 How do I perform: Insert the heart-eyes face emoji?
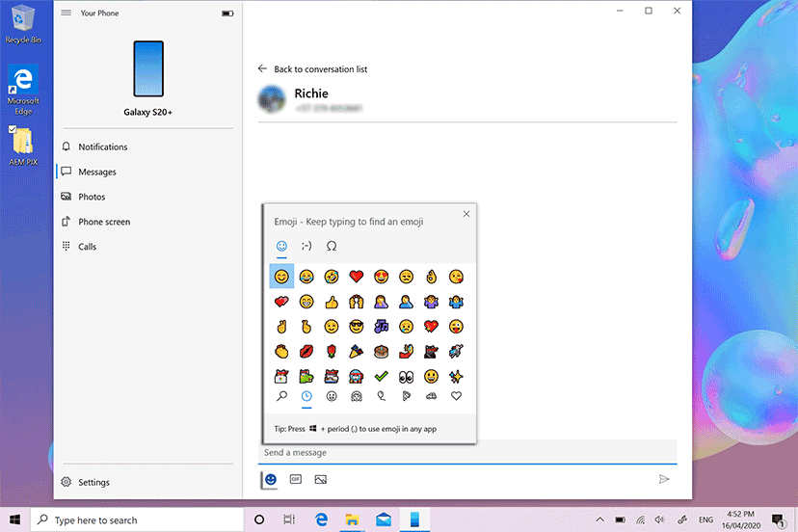pyautogui.click(x=382, y=277)
